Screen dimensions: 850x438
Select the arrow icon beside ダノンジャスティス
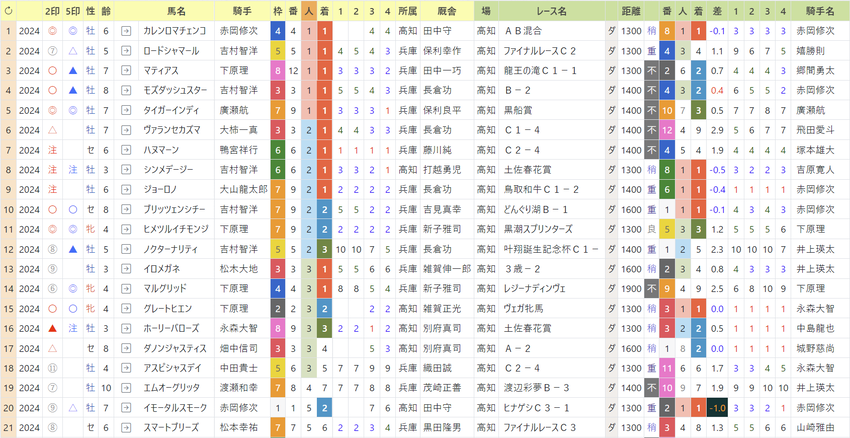[126, 348]
